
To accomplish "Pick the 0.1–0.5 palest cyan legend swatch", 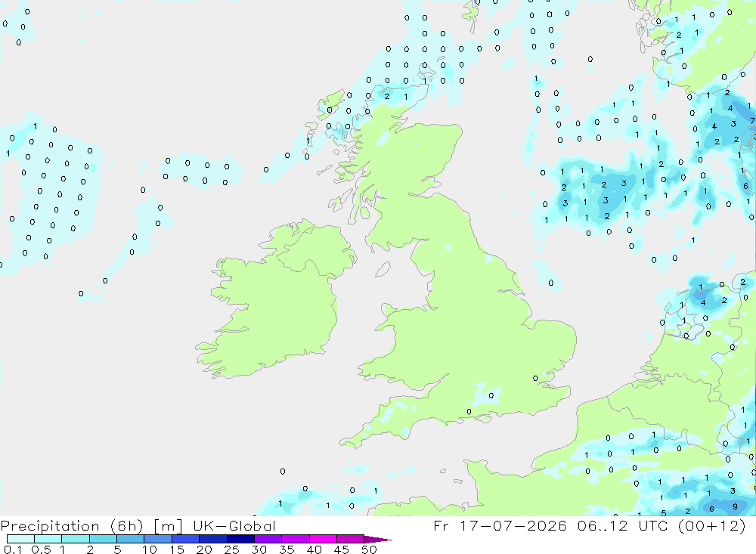I will click(20, 539).
